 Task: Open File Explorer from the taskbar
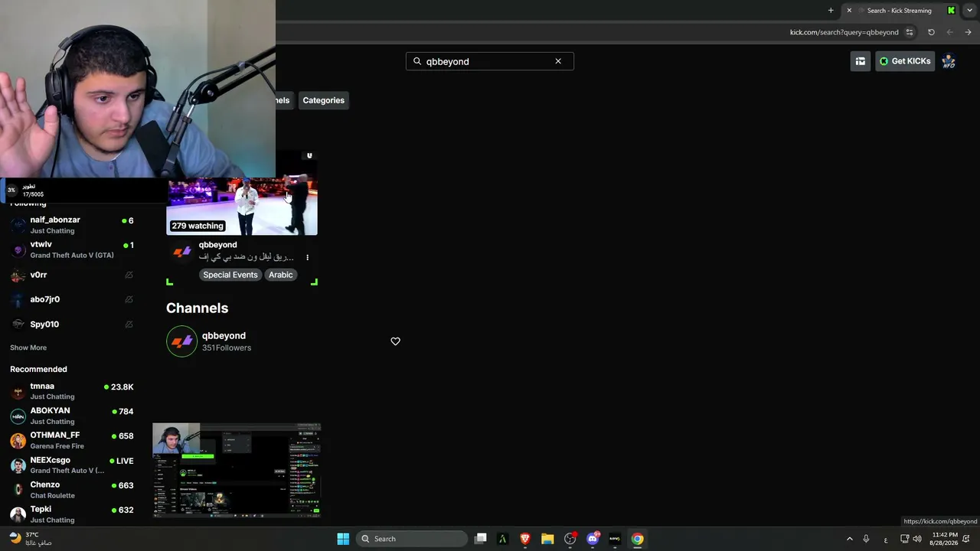[547, 539]
